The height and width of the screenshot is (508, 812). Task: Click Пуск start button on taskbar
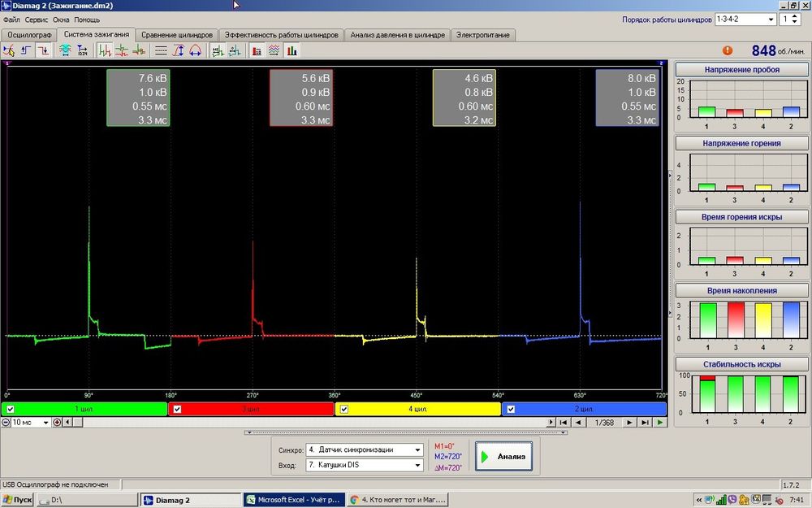click(x=18, y=500)
